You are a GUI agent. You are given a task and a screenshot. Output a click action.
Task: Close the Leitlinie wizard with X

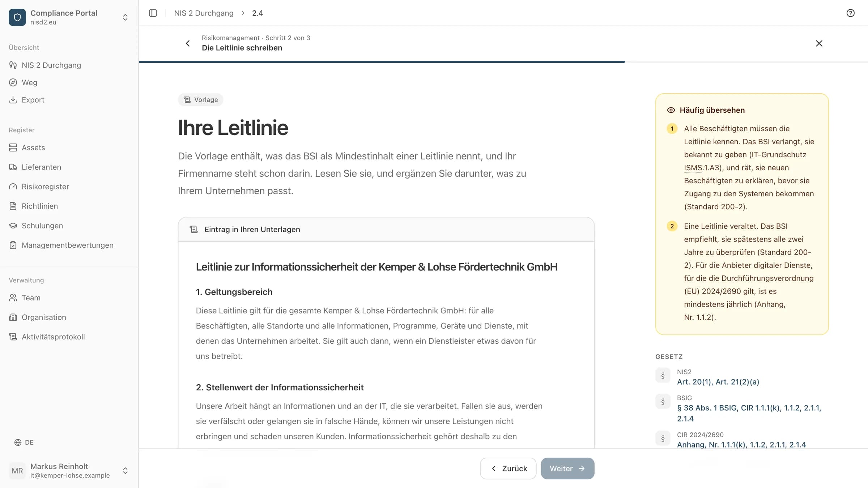click(819, 43)
